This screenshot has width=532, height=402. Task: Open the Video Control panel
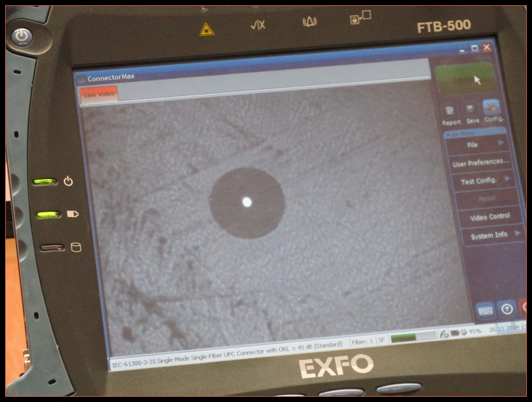[x=490, y=217]
